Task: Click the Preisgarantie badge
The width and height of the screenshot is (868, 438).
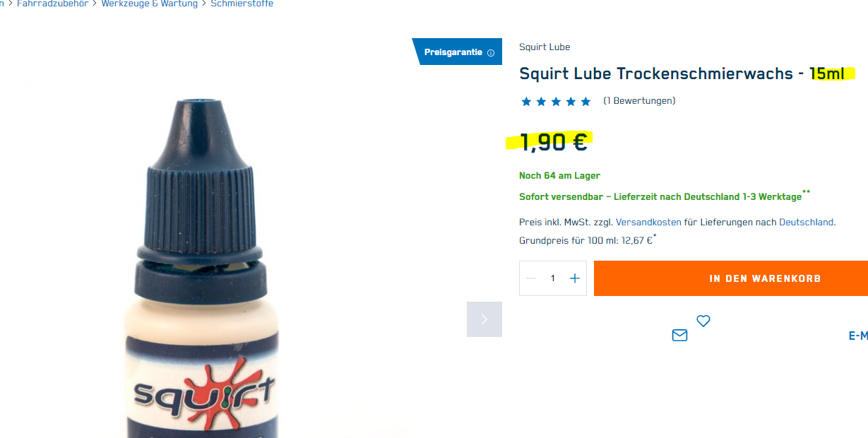Action: click(457, 52)
